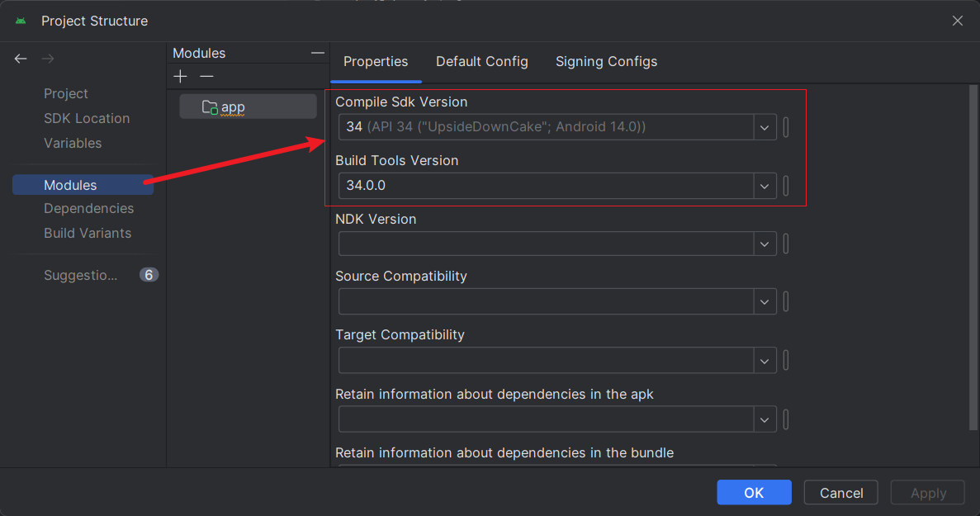Click variable binding icon beside Build Tools Version
Screen dimensions: 980x516
click(786, 186)
